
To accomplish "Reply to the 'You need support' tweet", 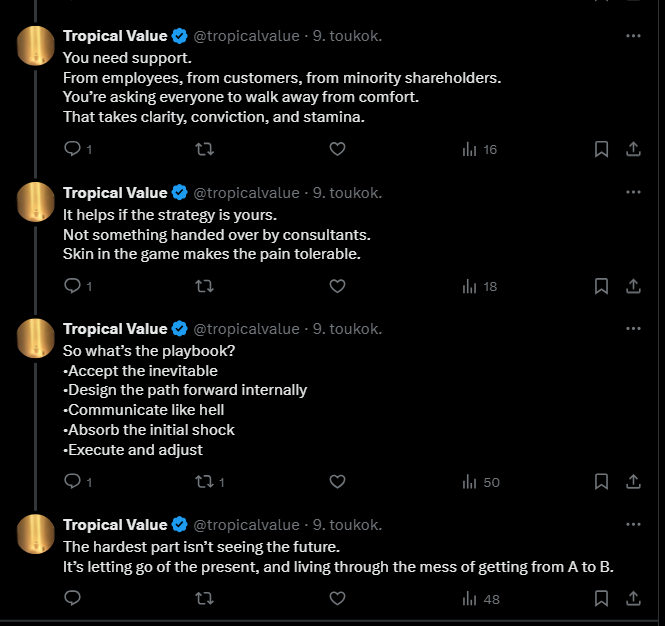I will (x=72, y=149).
